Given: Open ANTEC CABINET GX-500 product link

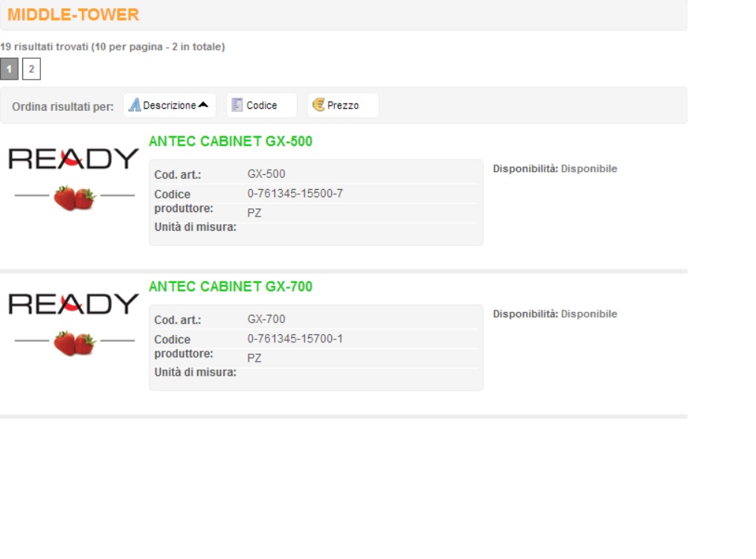Looking at the screenshot, I should tap(231, 141).
